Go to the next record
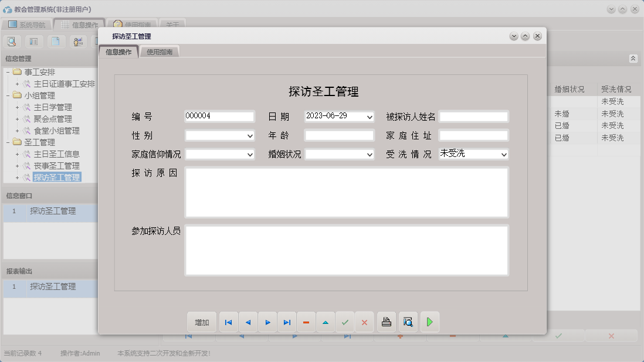 (x=267, y=322)
